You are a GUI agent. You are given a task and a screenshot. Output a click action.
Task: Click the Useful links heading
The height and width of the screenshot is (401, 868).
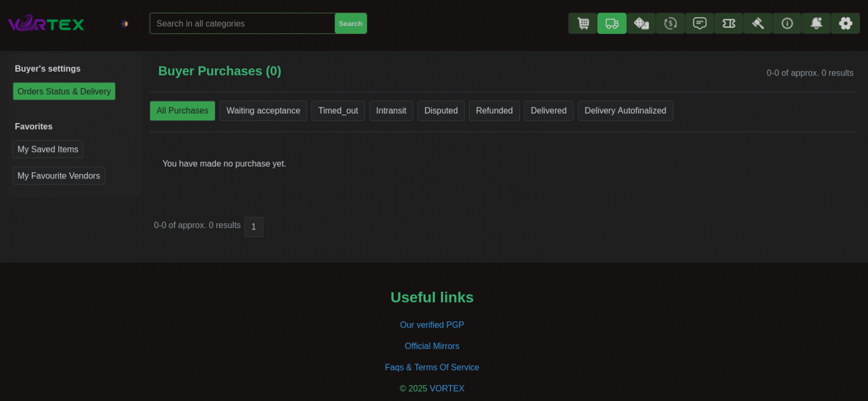[x=432, y=297]
